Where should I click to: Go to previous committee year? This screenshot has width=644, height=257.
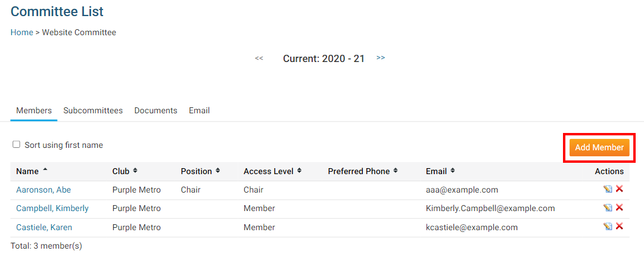point(259,58)
